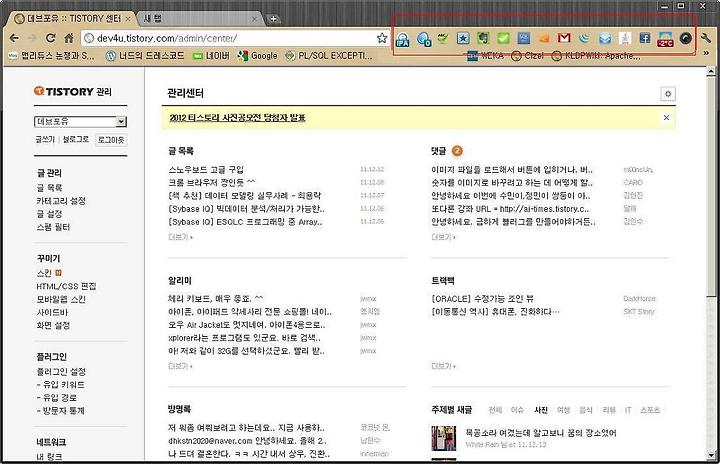The height and width of the screenshot is (464, 720).
Task: Click the 블로그로 link
Action: pos(75,139)
